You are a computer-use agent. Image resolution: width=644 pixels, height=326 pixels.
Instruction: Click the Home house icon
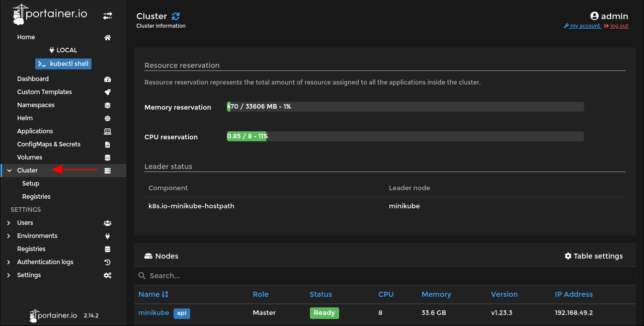click(x=107, y=37)
